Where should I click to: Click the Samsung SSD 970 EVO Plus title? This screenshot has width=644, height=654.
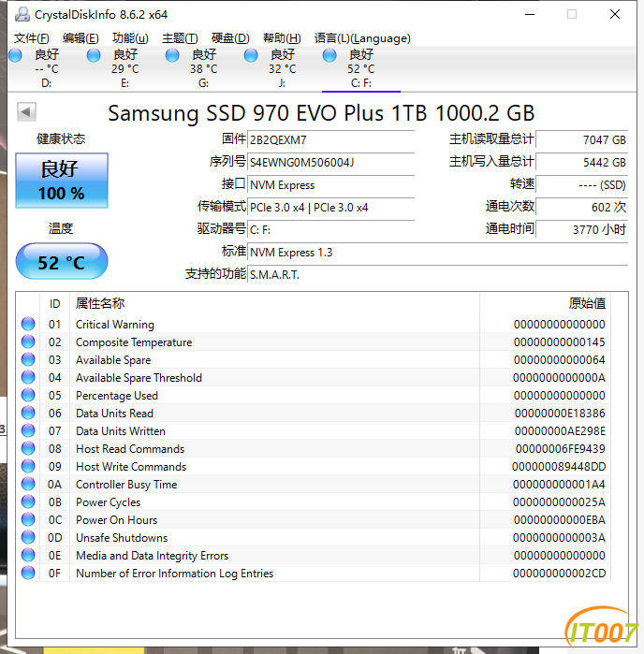click(321, 113)
